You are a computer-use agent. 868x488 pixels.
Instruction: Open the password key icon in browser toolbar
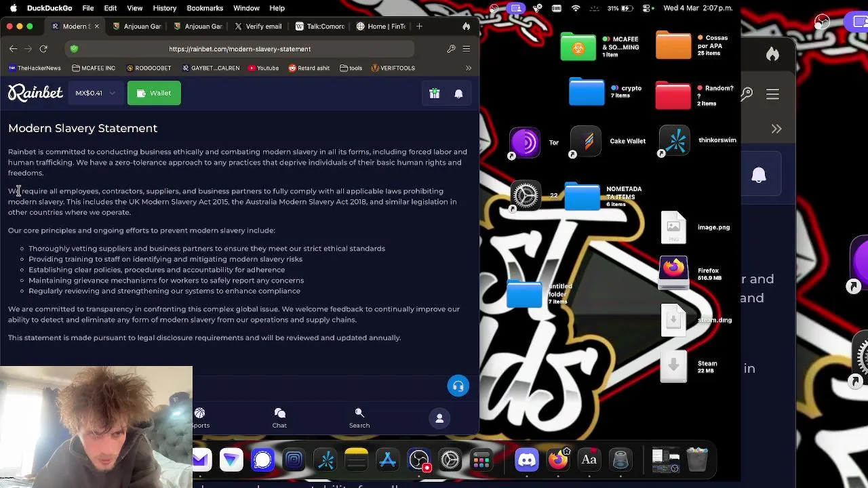pyautogui.click(x=451, y=49)
